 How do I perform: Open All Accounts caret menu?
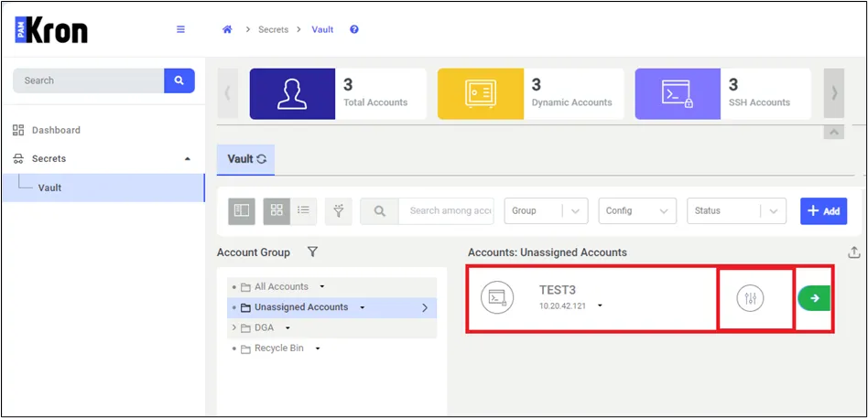pos(322,287)
